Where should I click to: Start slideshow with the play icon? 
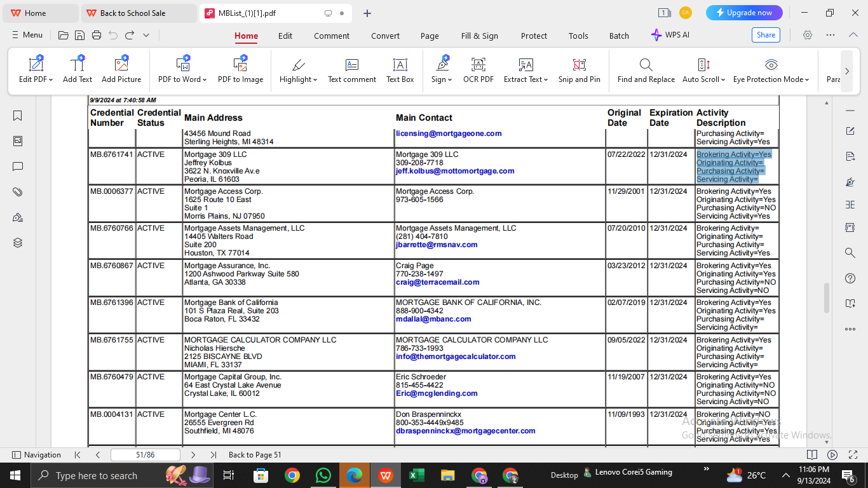coord(832,455)
